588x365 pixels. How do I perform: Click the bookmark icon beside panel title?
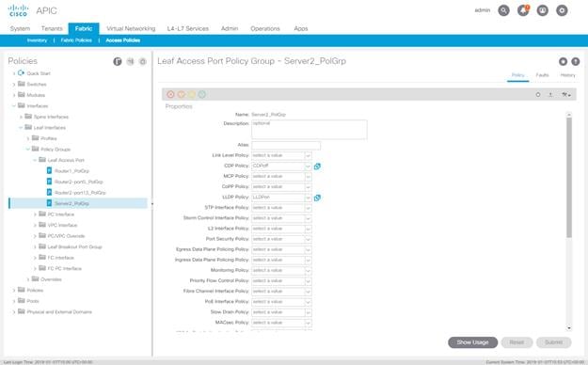563,61
